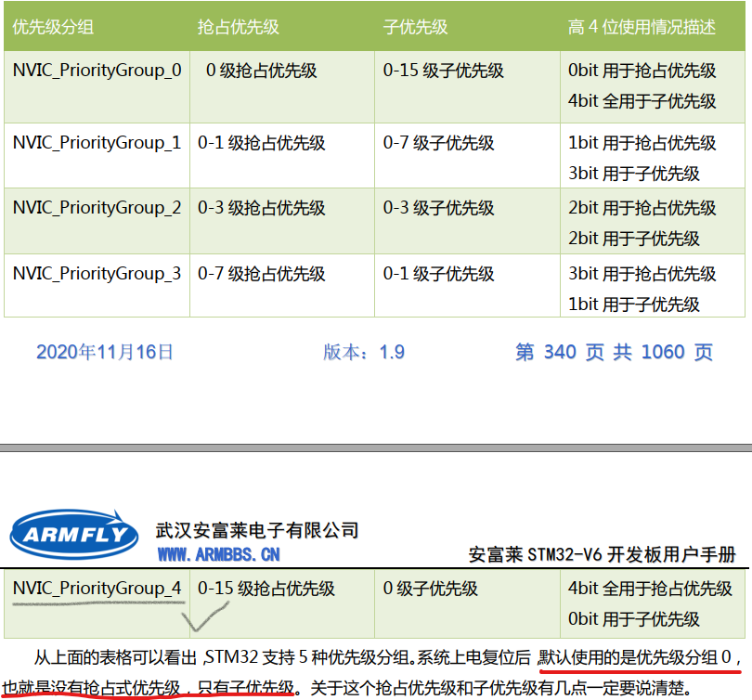The width and height of the screenshot is (752, 700).
Task: Click the footer date 2020年11月16日
Action: coord(105,353)
